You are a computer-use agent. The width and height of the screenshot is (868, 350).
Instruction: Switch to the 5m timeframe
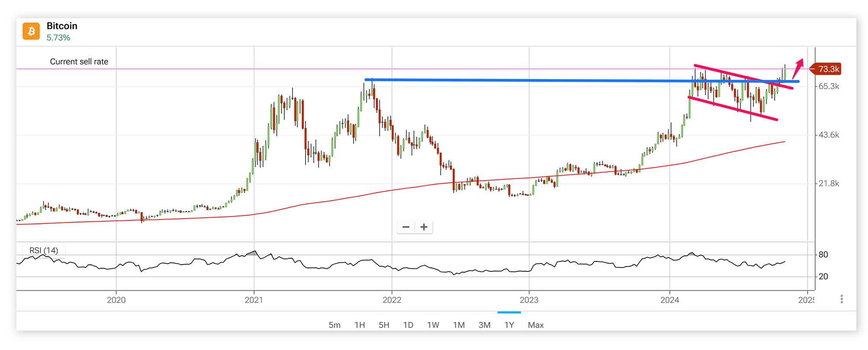(334, 325)
